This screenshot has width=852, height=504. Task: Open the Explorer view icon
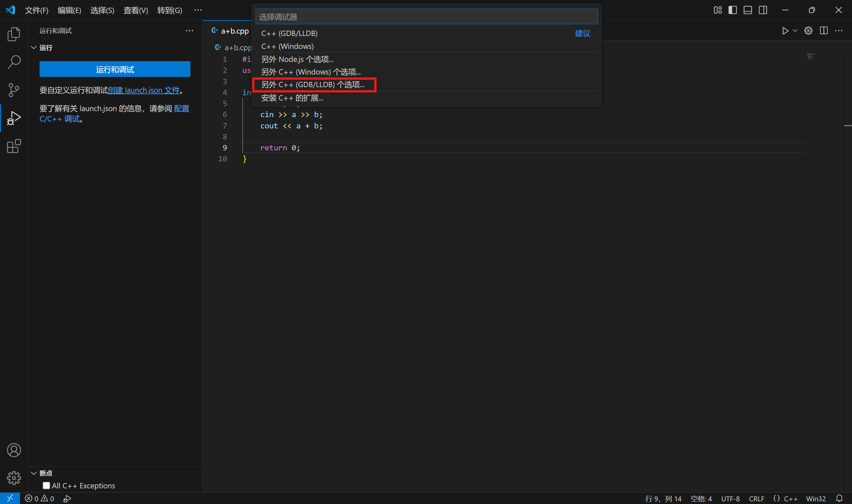click(14, 34)
